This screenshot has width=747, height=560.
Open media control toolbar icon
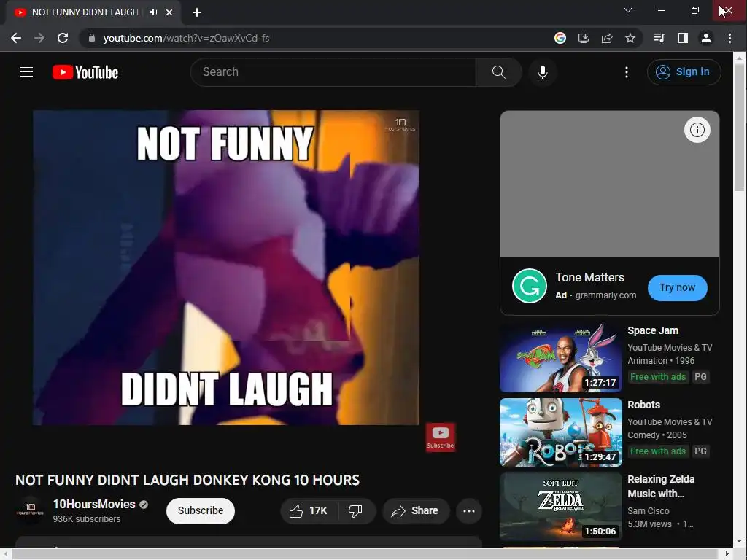pyautogui.click(x=659, y=38)
